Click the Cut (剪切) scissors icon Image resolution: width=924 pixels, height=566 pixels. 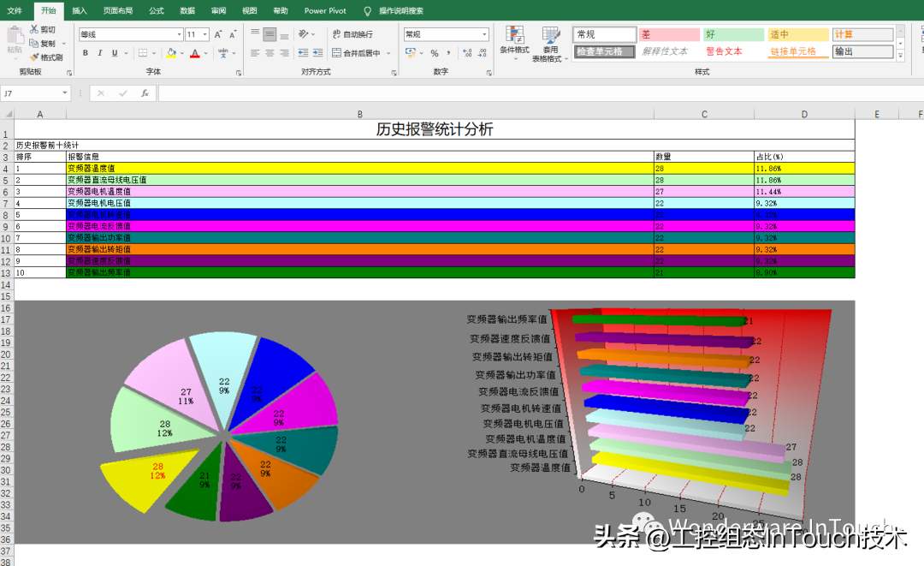pyautogui.click(x=33, y=30)
